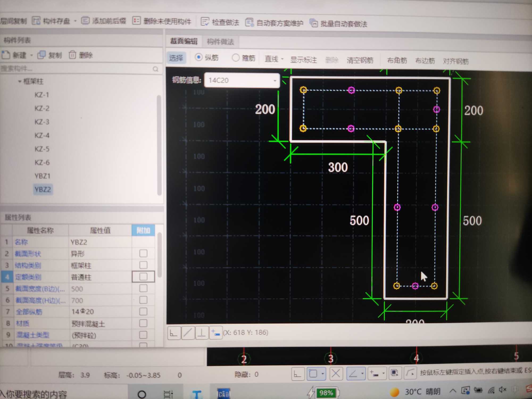The image size is (532, 399).
Task: Open the 直线 draw mode dropdown
Action: pyautogui.click(x=282, y=59)
